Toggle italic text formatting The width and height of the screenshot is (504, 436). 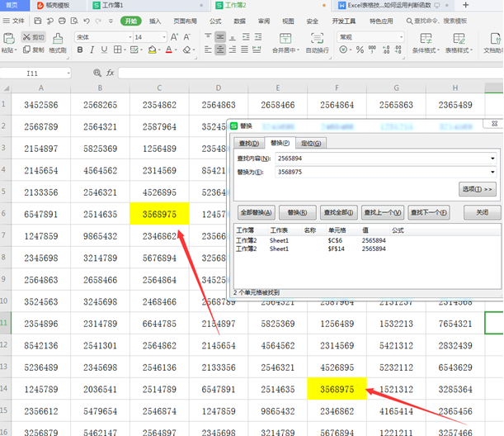(92, 50)
